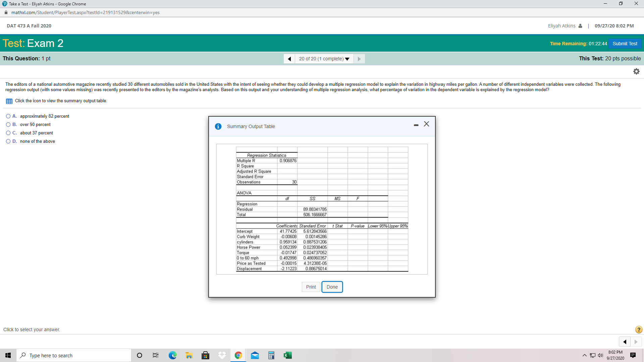Click bottom-right previous question arrow

(625, 342)
